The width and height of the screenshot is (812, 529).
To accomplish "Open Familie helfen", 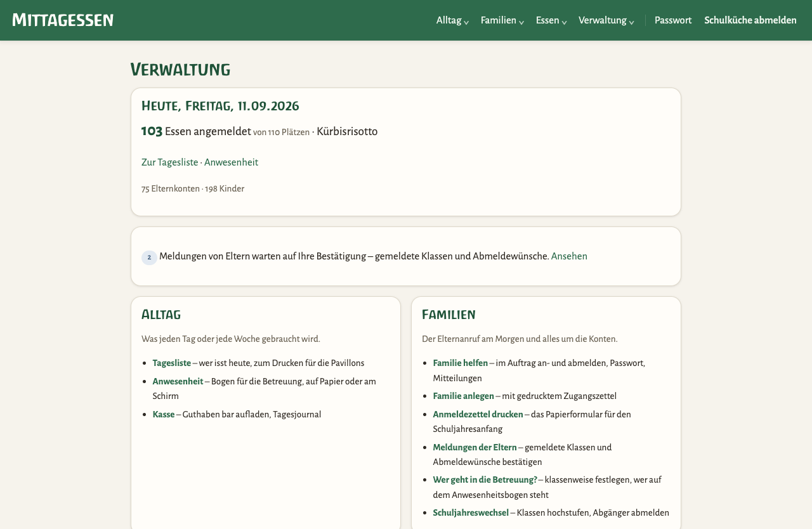I will coord(461,363).
